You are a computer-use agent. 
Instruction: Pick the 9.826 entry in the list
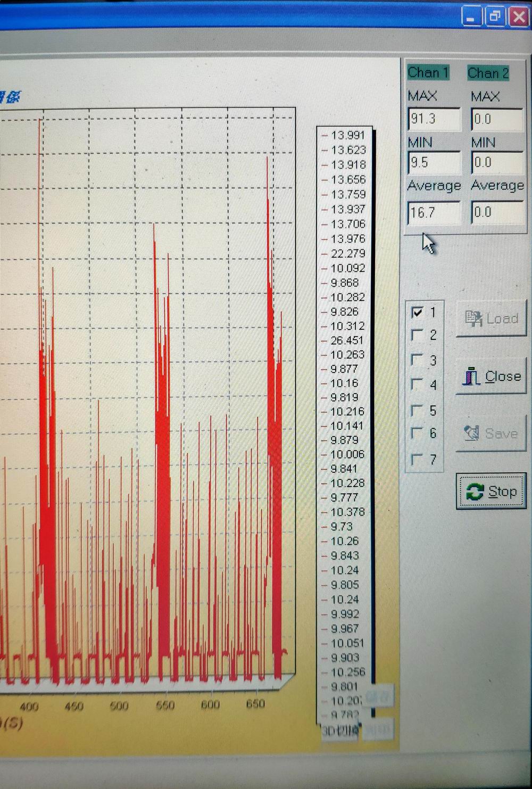(344, 312)
